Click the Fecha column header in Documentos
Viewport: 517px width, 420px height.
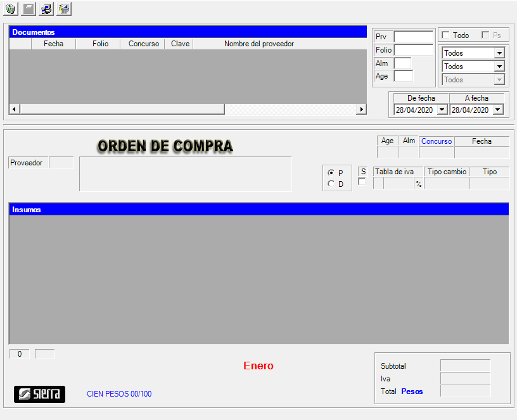[x=53, y=44]
